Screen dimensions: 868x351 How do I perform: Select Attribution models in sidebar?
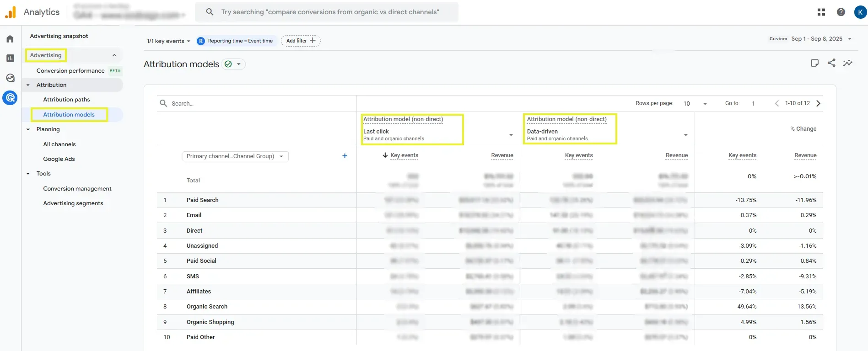[x=69, y=115]
